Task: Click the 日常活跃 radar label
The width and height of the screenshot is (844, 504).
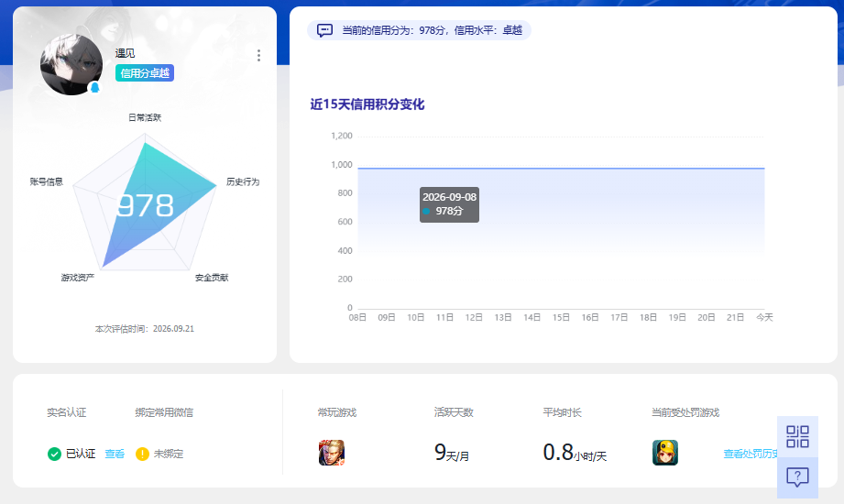Action: pos(145,117)
